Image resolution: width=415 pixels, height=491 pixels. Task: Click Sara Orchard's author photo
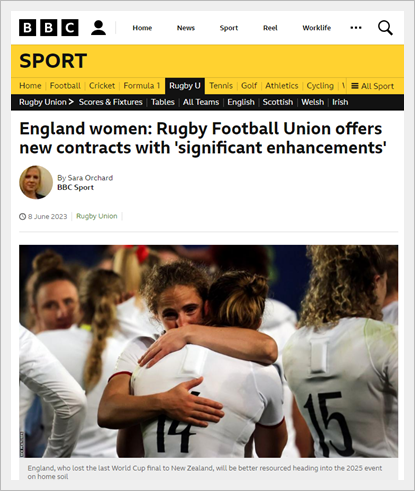pyautogui.click(x=36, y=182)
